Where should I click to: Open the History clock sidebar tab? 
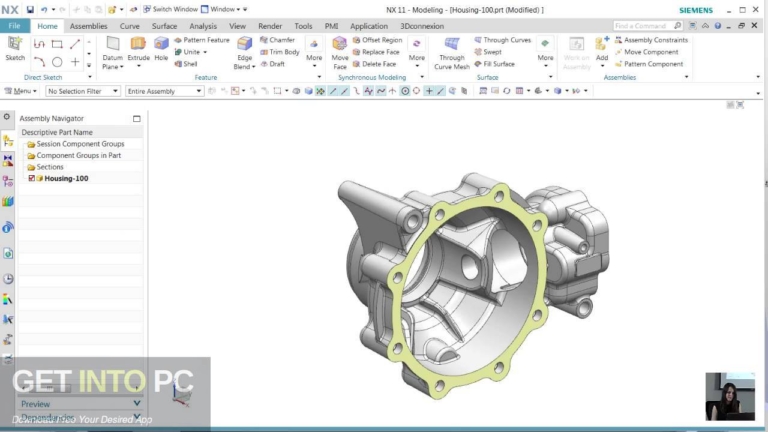[x=8, y=279]
